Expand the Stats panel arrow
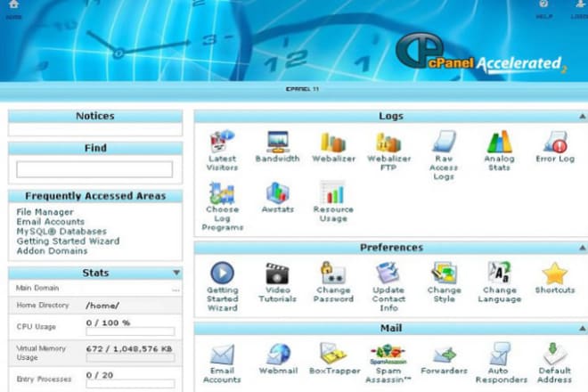This screenshot has height=392, width=588. point(176,273)
